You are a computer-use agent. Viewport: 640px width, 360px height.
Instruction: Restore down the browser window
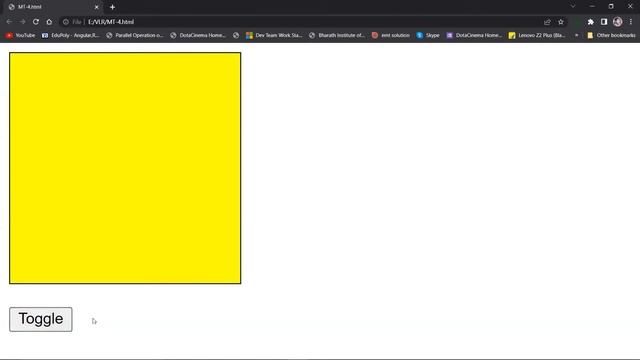click(611, 6)
